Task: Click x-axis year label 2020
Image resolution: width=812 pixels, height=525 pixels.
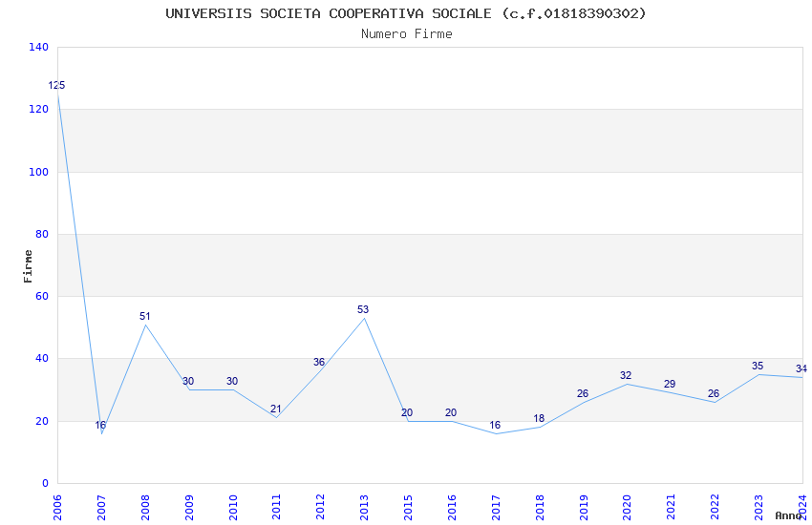Action: tap(627, 507)
